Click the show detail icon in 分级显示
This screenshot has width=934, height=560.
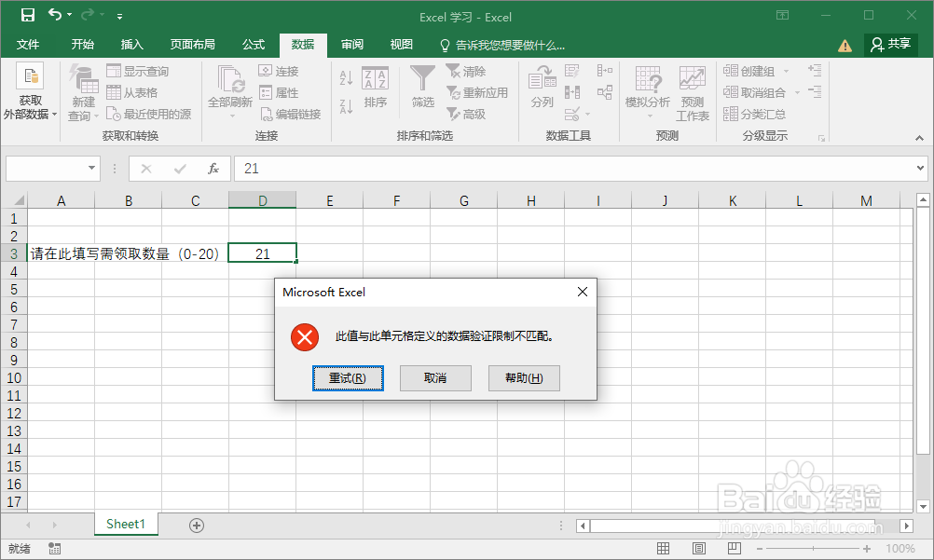[x=815, y=70]
